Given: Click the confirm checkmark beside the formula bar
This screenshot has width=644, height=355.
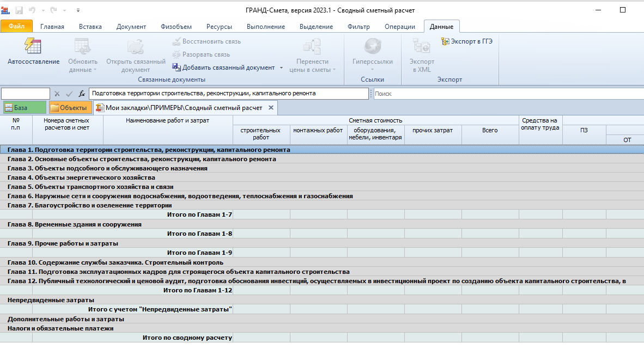Looking at the screenshot, I should pyautogui.click(x=69, y=94).
